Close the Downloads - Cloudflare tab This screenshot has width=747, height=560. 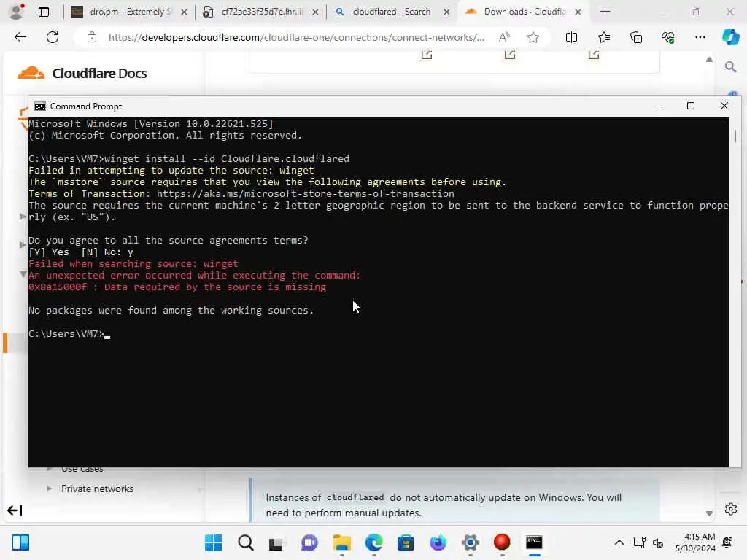point(578,12)
